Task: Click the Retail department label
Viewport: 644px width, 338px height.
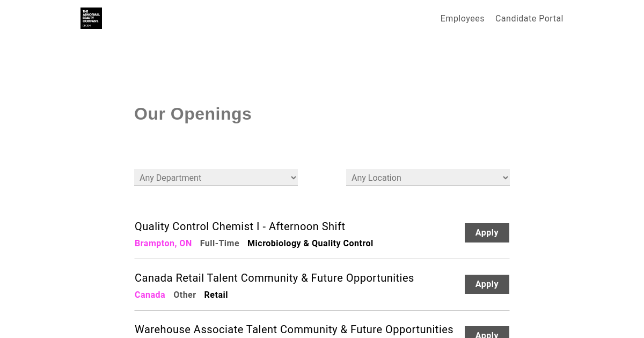Action: (x=216, y=295)
